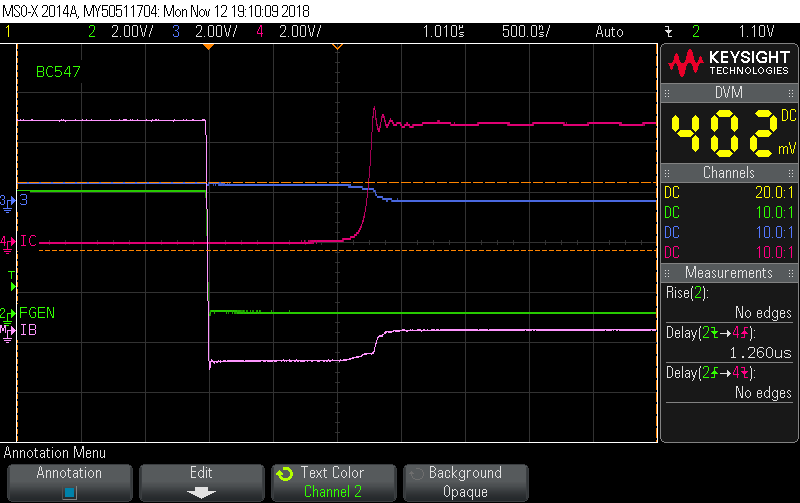This screenshot has height=503, width=800.
Task: Click the 1.10V trigger level readout
Action: click(757, 32)
